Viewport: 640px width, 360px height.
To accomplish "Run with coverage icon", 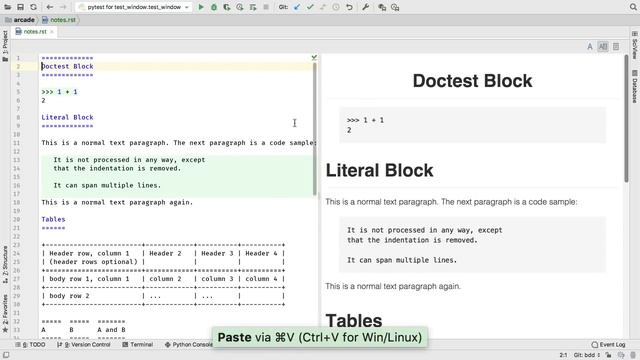I will click(x=227, y=7).
